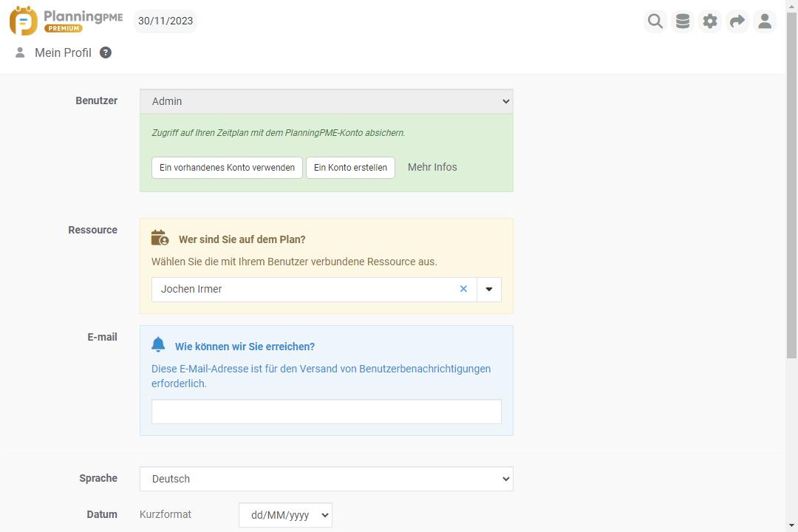Image resolution: width=798 pixels, height=532 pixels.
Task: Click the PlanningPME Premium logo
Action: pyautogui.click(x=66, y=21)
